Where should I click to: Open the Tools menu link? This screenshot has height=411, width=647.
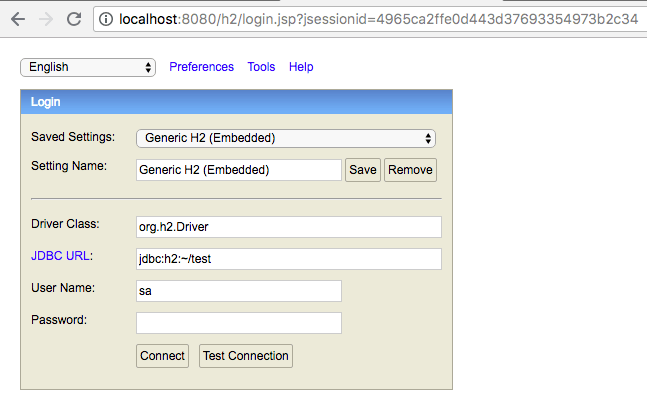point(261,67)
